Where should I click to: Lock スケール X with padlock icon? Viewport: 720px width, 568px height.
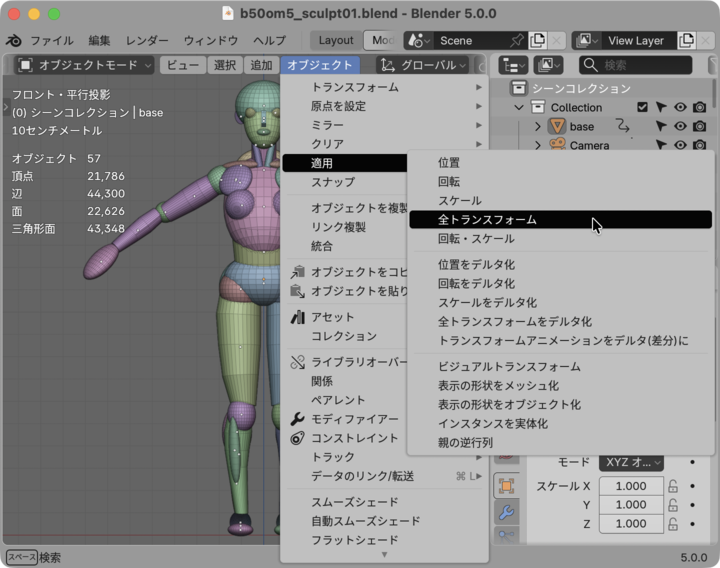pos(673,486)
